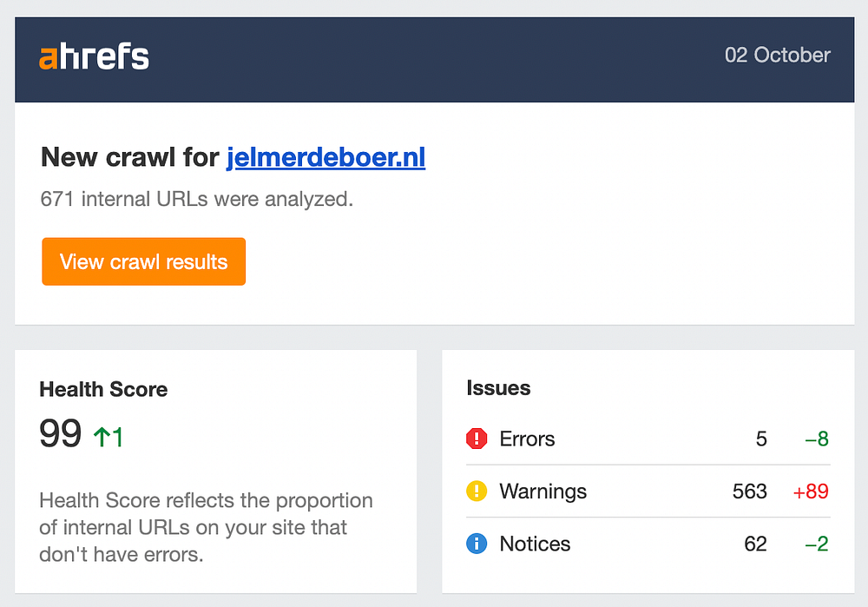Click the Health Score heading
Viewport: 868px width, 607px height.
point(103,389)
